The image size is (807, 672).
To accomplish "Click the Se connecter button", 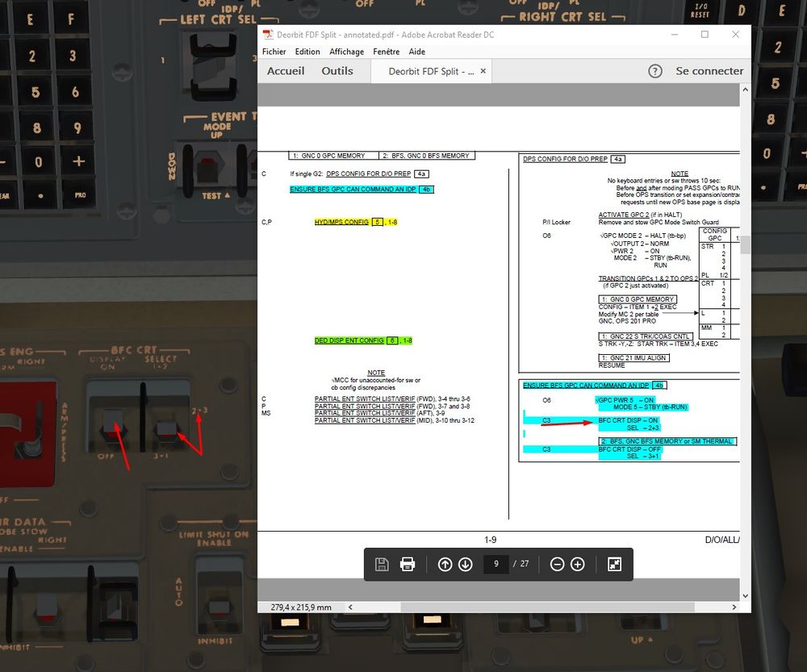I will 709,71.
